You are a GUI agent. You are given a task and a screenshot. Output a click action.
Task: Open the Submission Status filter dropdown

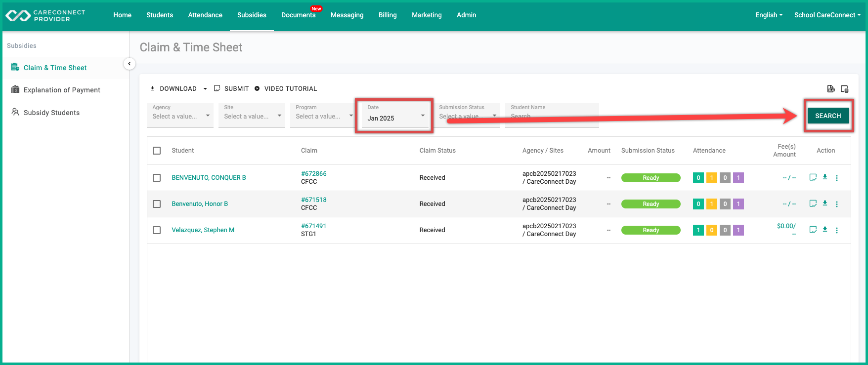pos(467,115)
